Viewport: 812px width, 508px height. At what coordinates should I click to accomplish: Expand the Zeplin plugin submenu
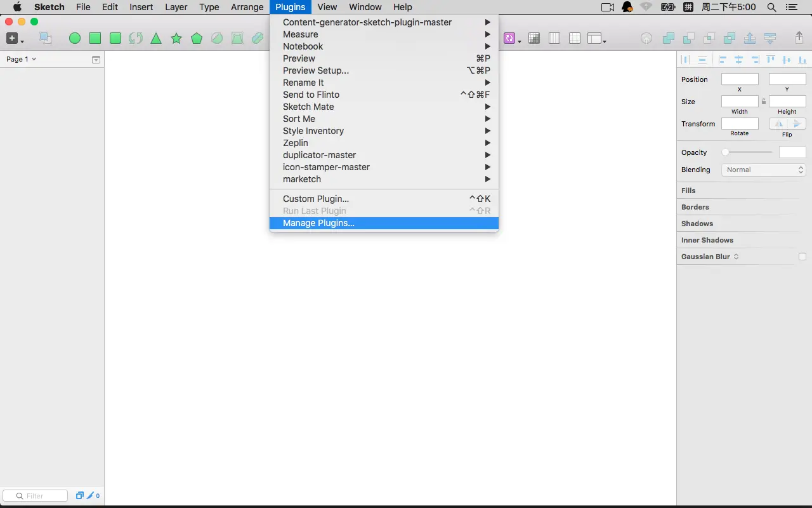coord(384,143)
